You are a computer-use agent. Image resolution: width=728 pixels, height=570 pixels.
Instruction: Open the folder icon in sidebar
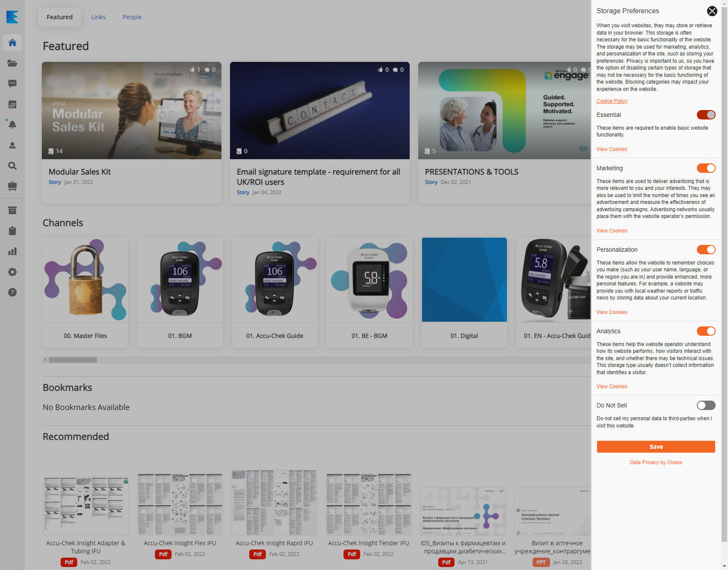coord(12,63)
